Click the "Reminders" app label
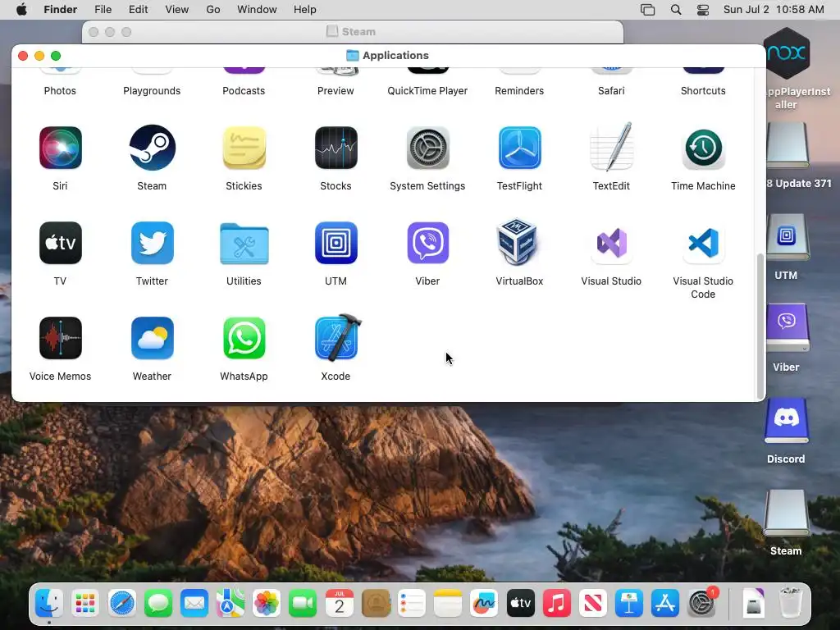 519,90
